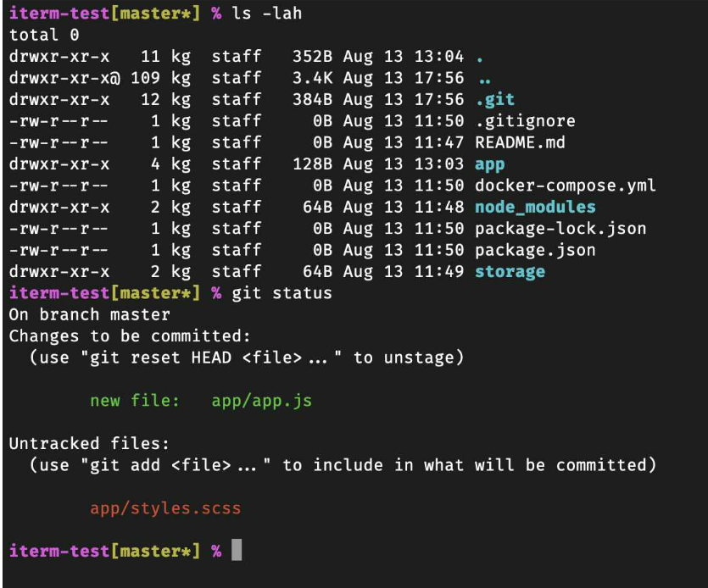Click the "ls -lah" command text
708x588 pixels.
(x=267, y=14)
